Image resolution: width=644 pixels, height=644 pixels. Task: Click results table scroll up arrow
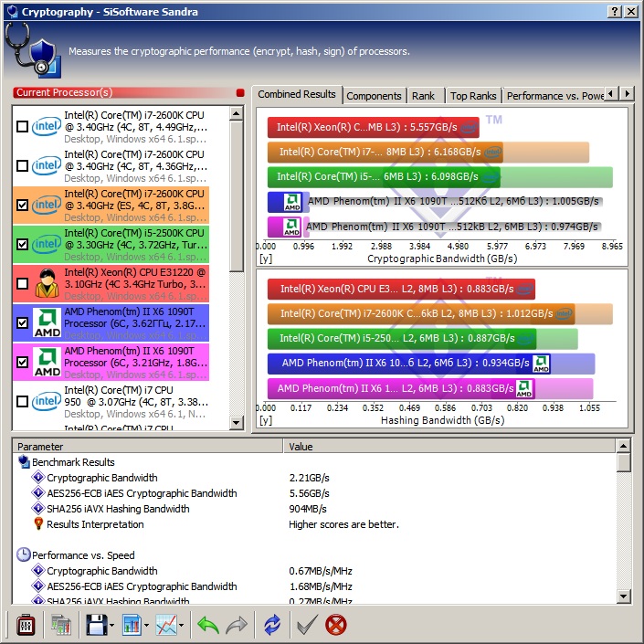(623, 446)
